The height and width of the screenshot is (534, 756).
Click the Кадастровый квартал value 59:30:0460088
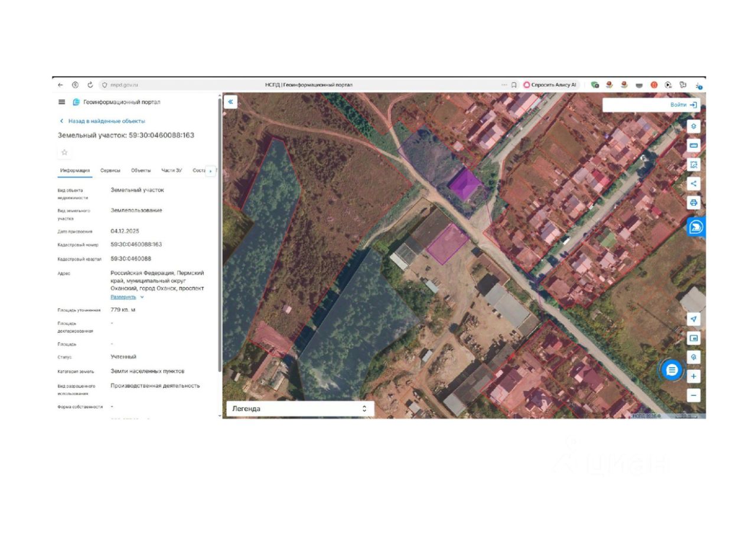point(131,259)
